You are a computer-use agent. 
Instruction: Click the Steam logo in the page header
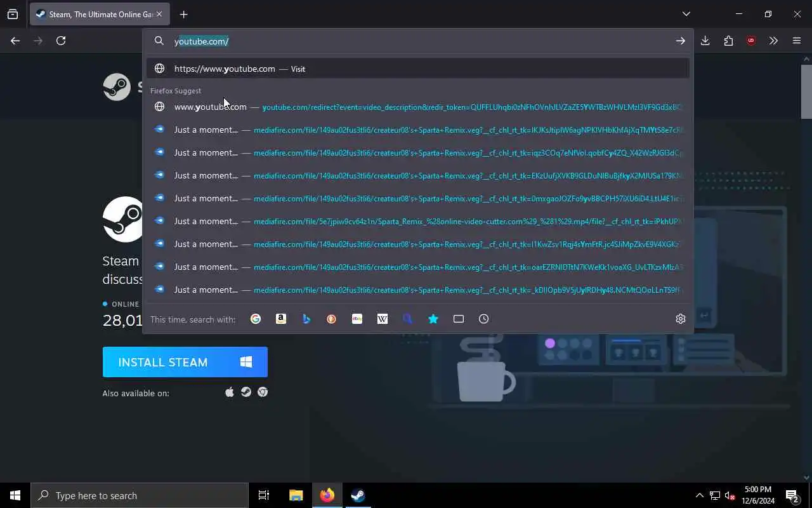point(123,87)
